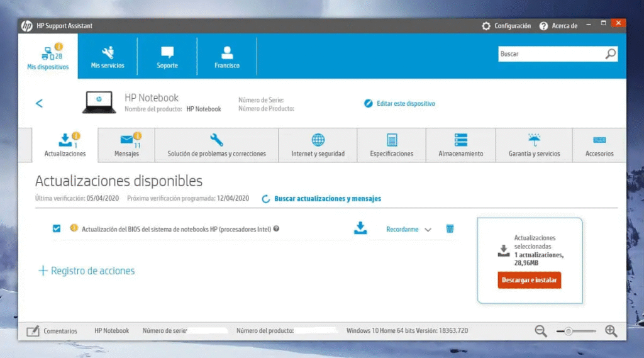Screen dimensions: 644x358
Task: Delete the BIOS update with trash icon
Action: tap(450, 229)
